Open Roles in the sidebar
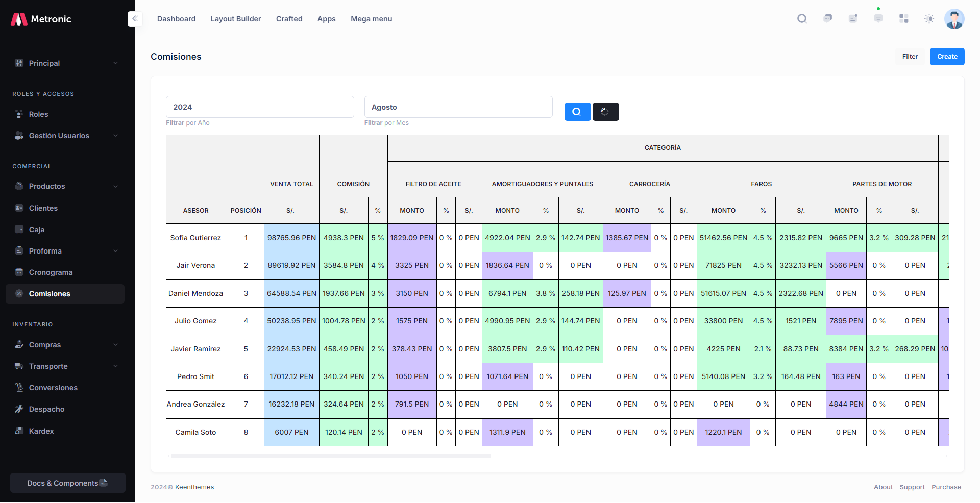The width and height of the screenshot is (980, 503). pos(38,114)
